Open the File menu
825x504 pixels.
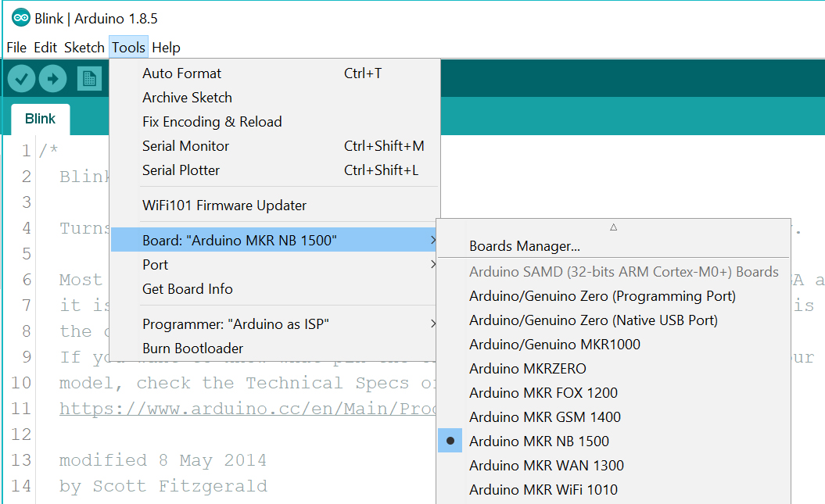[x=16, y=48]
